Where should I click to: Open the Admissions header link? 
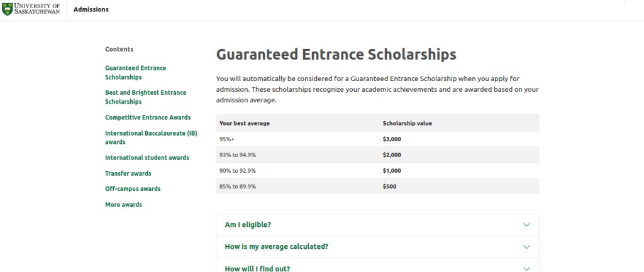91,9
